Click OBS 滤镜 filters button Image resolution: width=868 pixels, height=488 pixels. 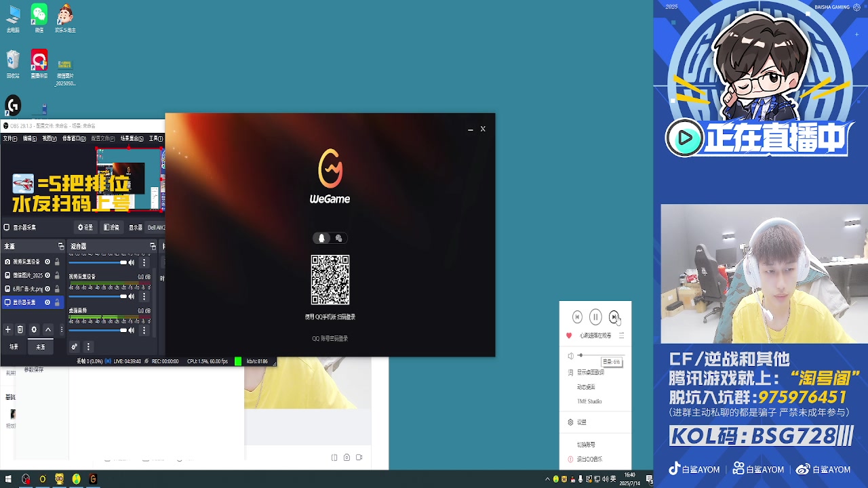111,228
